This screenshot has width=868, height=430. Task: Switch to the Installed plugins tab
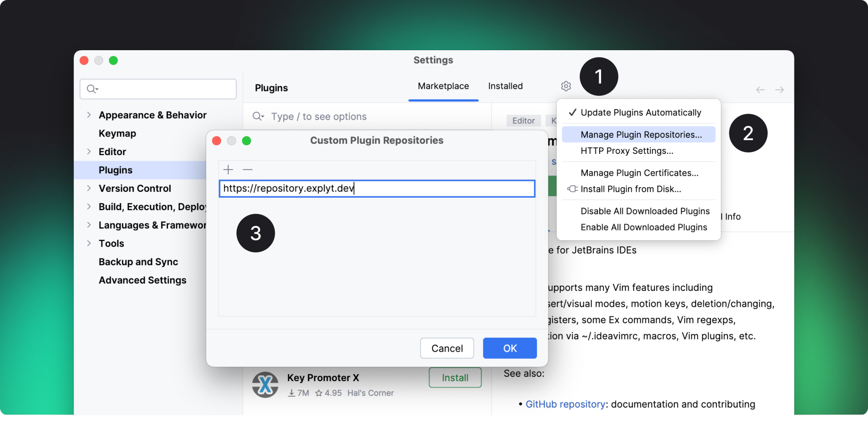pyautogui.click(x=505, y=86)
